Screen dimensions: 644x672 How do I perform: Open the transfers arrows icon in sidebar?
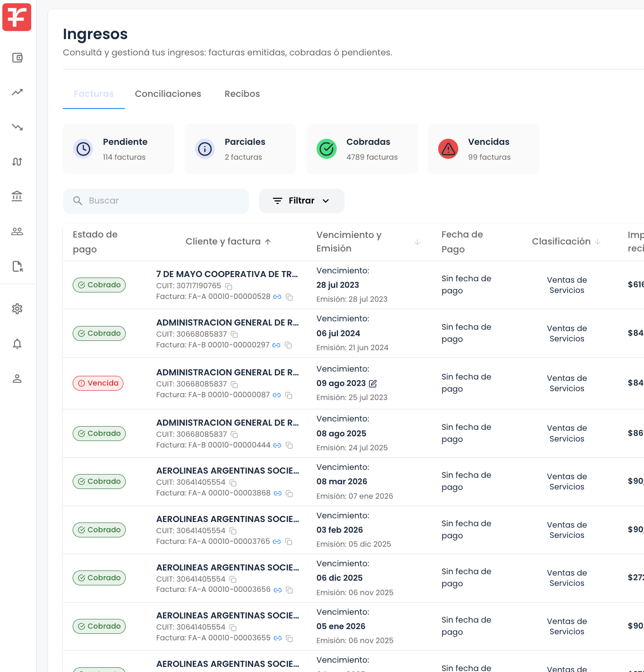tap(17, 162)
